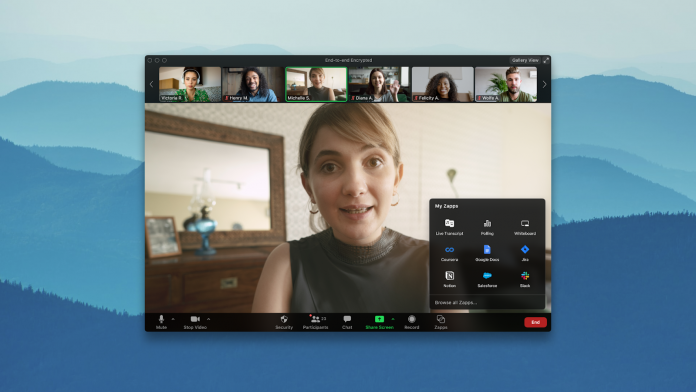696x392 pixels.
Task: Open the Security options
Action: point(284,322)
